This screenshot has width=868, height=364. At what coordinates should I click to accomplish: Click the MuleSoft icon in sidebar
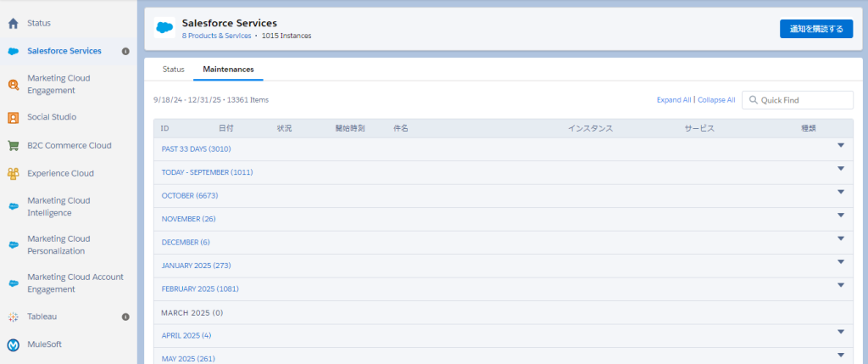pos(14,344)
